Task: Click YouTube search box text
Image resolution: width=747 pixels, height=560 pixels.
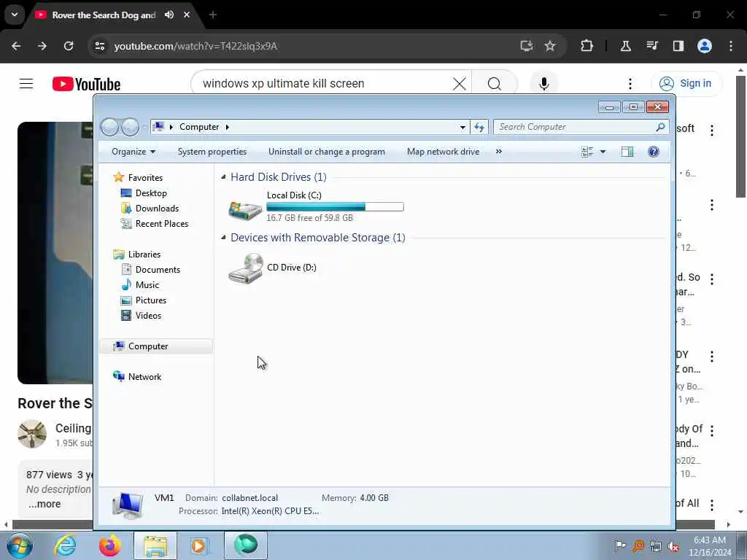Action: point(284,83)
